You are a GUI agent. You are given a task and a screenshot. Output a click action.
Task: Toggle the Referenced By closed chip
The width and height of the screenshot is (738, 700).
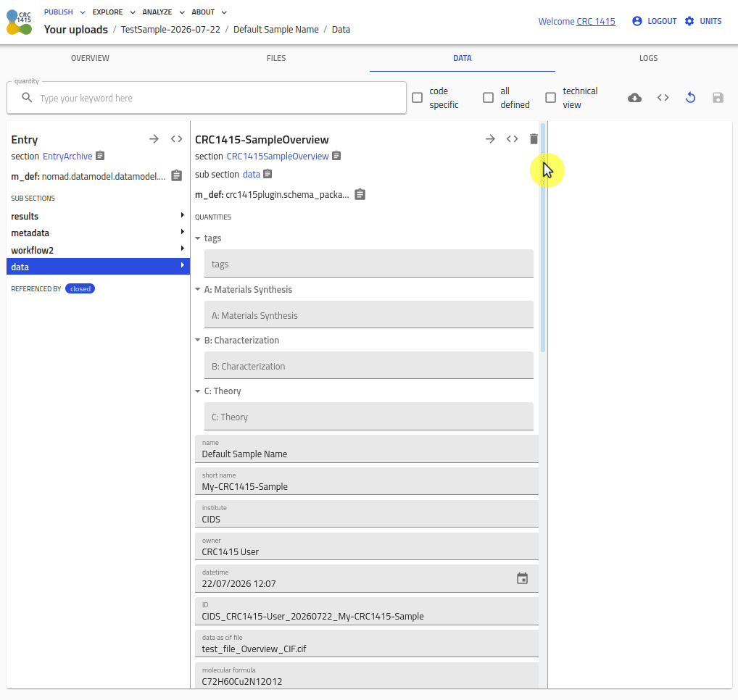click(x=80, y=289)
